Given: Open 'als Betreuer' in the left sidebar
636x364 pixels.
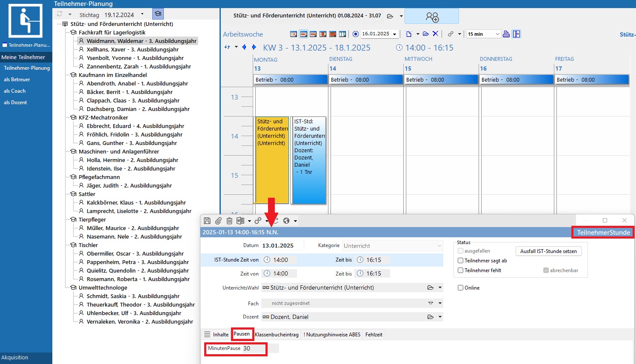Looking at the screenshot, I should [x=17, y=80].
